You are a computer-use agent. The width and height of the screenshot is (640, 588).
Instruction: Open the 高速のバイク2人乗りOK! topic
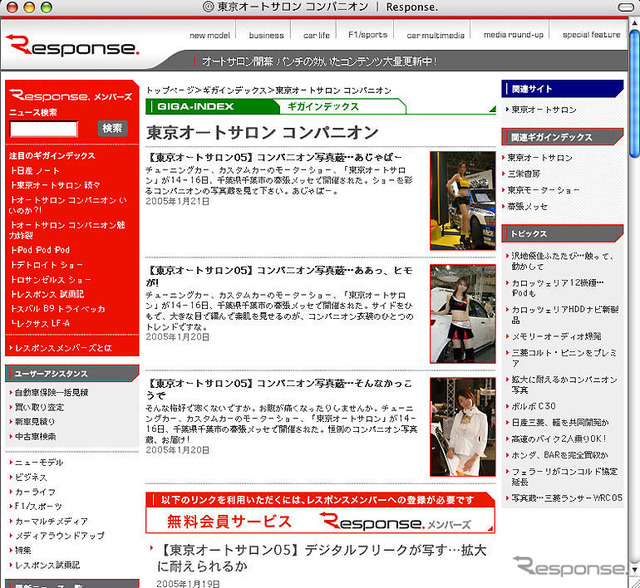coord(558,439)
